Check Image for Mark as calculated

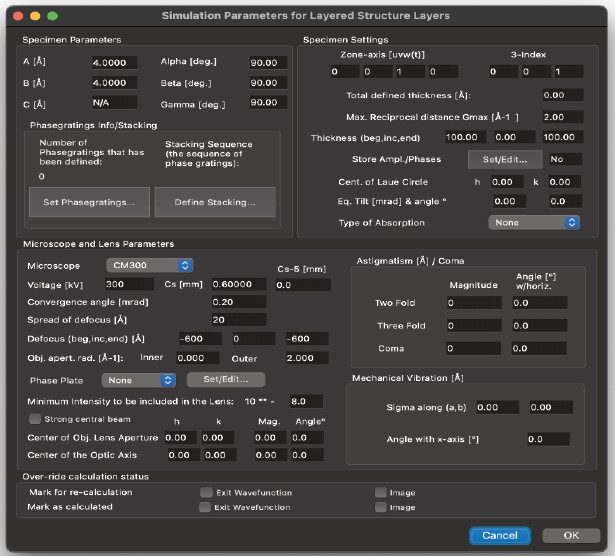coord(380,507)
